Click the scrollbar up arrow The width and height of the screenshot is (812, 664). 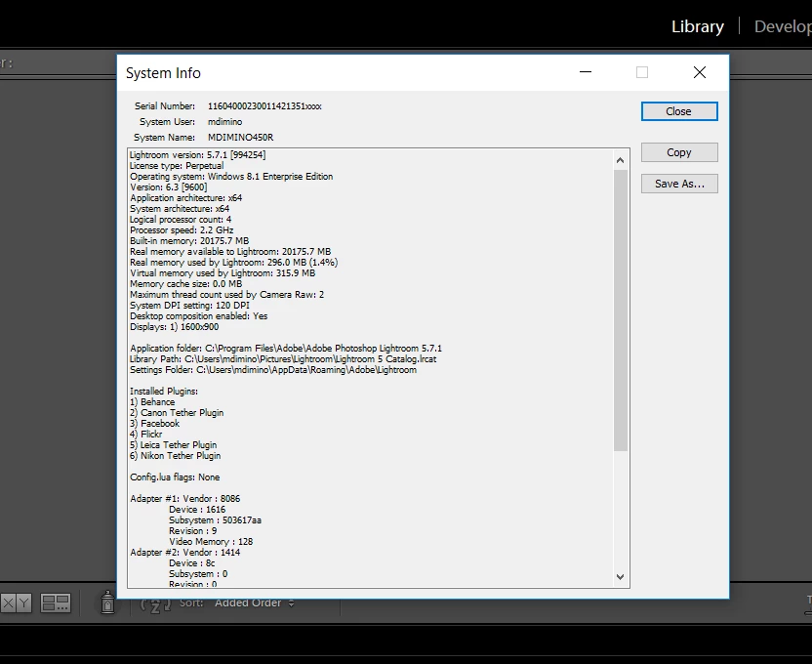click(x=621, y=160)
